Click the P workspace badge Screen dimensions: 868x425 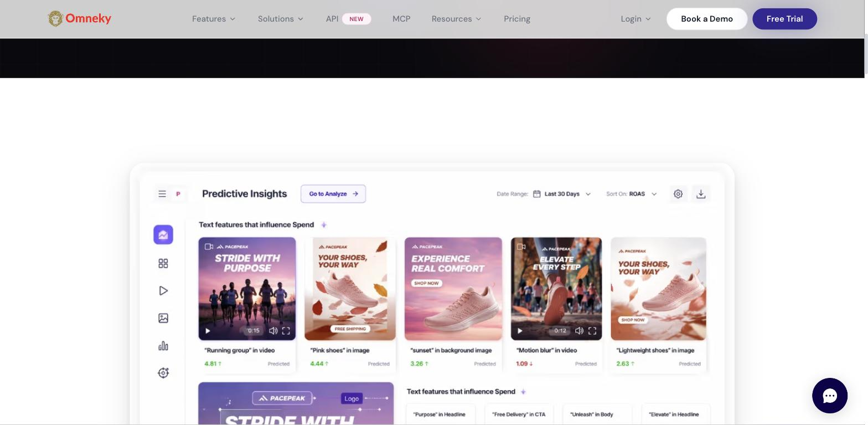click(178, 194)
